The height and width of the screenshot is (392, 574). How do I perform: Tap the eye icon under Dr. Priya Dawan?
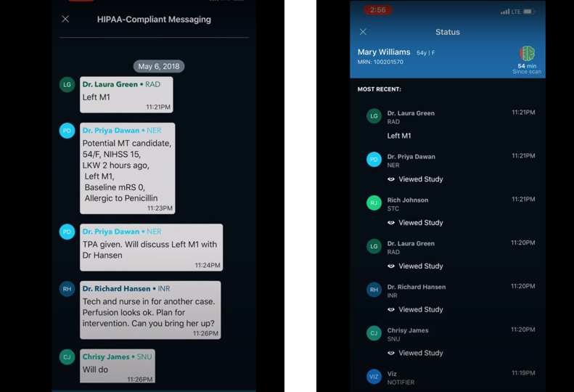point(391,179)
